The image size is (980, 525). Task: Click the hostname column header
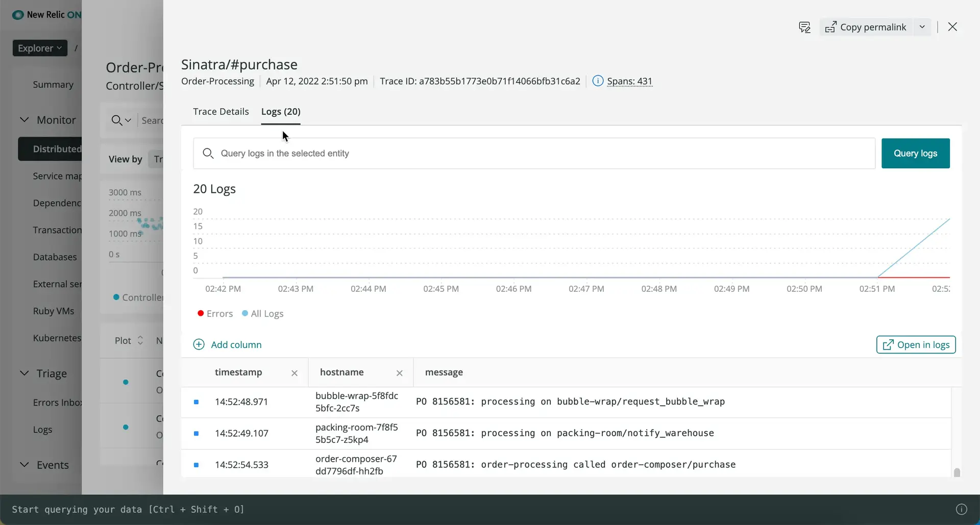pyautogui.click(x=342, y=372)
